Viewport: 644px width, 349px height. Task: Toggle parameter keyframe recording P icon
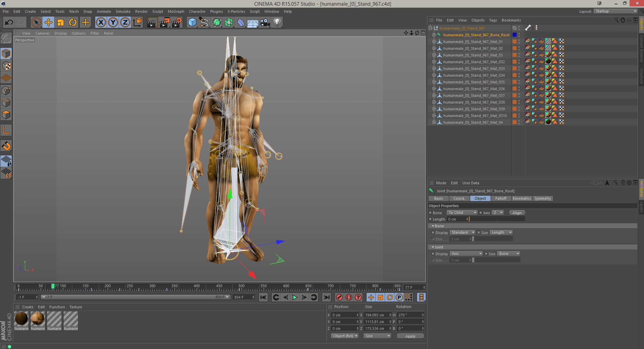(399, 297)
